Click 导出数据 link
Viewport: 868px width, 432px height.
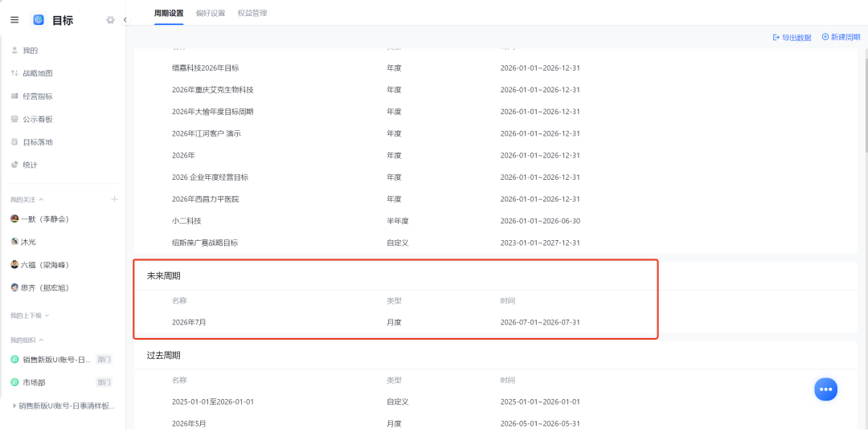[x=792, y=38]
